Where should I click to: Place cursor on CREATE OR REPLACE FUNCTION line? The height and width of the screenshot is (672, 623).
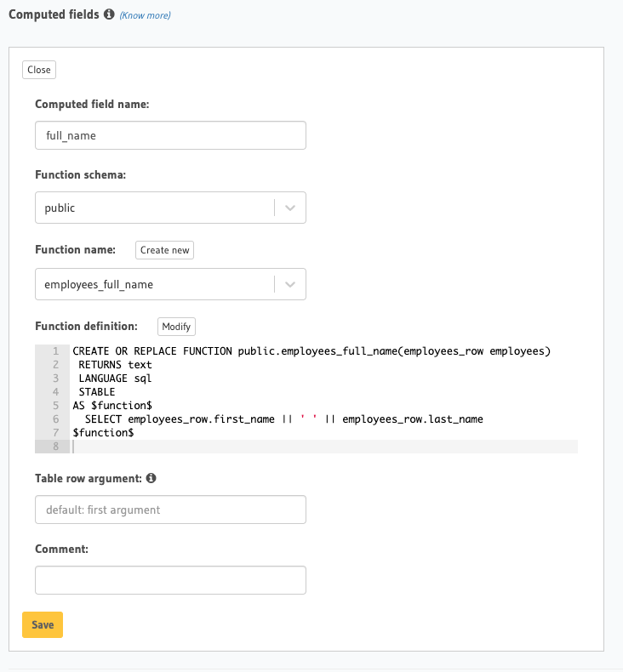(x=311, y=351)
